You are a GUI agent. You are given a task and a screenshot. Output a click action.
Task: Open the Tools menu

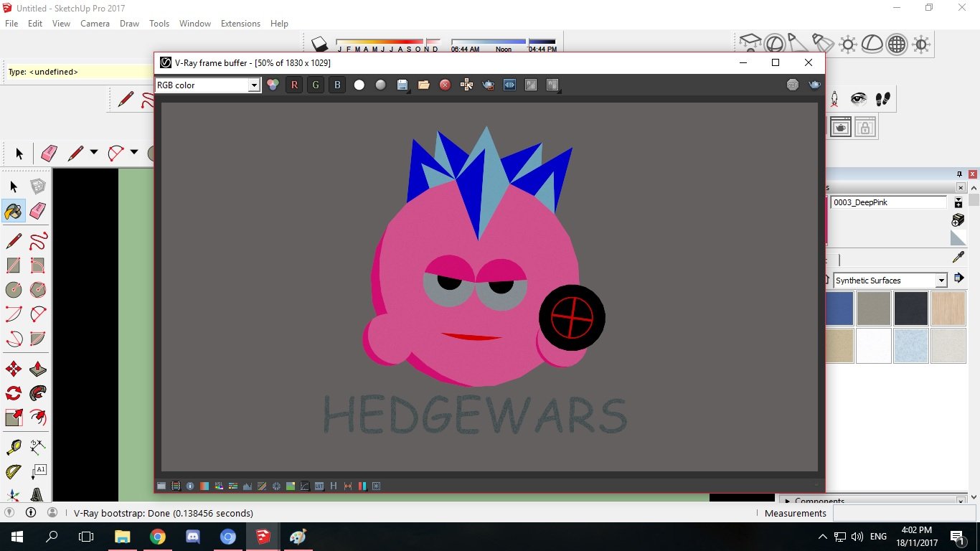159,24
